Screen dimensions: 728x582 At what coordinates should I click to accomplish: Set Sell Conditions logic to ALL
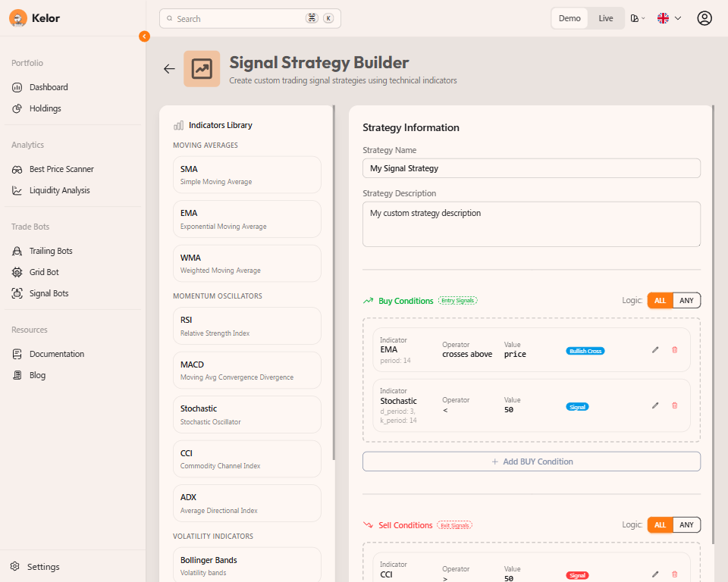click(x=660, y=525)
